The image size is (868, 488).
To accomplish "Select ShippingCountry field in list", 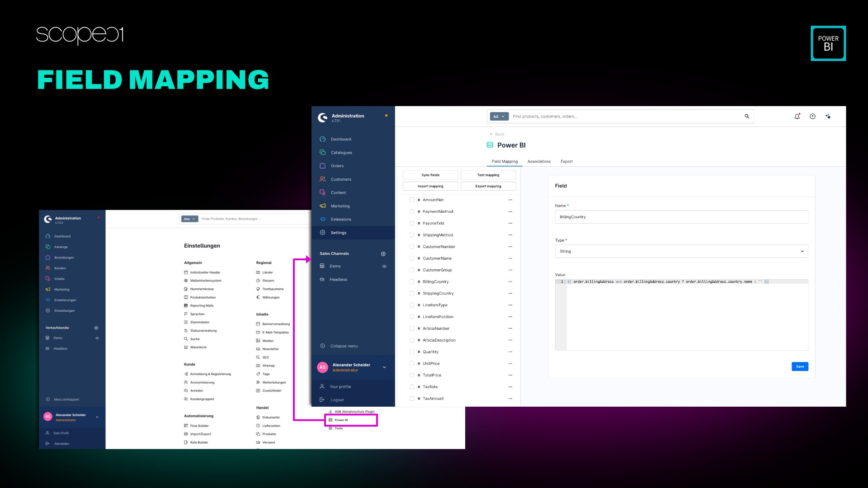I will click(438, 293).
